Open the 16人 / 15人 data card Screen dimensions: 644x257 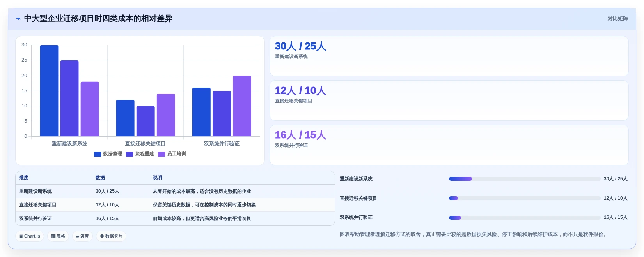coord(449,145)
